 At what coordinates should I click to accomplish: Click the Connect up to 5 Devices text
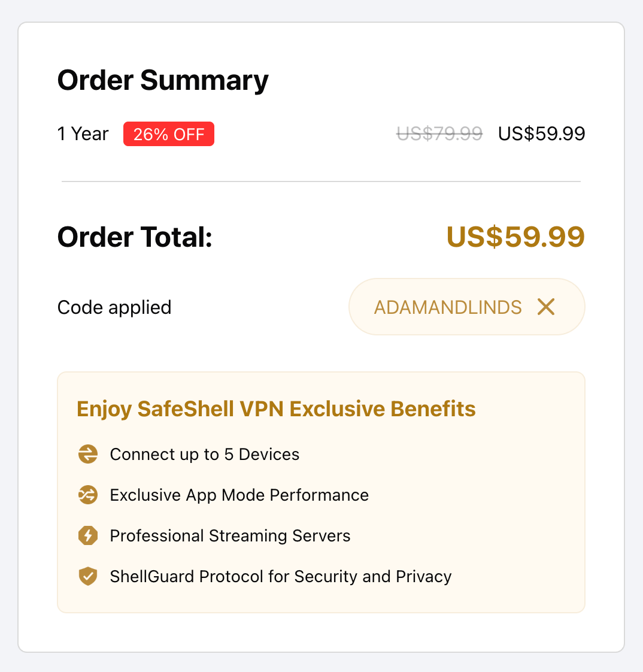pyautogui.click(x=204, y=454)
